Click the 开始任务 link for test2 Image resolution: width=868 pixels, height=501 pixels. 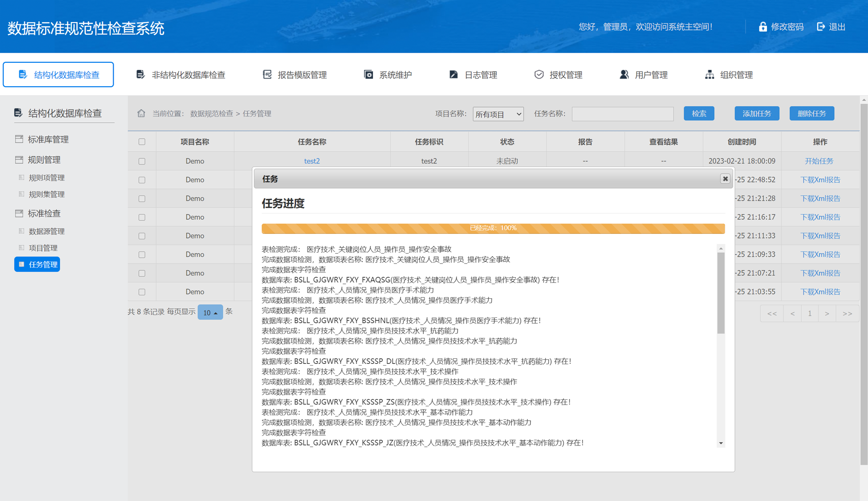819,161
